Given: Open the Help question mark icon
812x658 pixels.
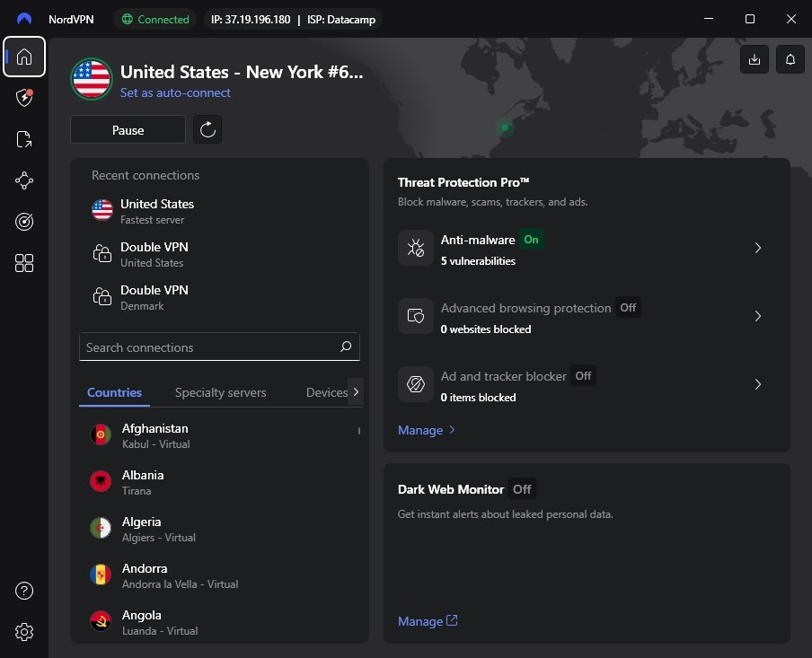Looking at the screenshot, I should (x=24, y=591).
